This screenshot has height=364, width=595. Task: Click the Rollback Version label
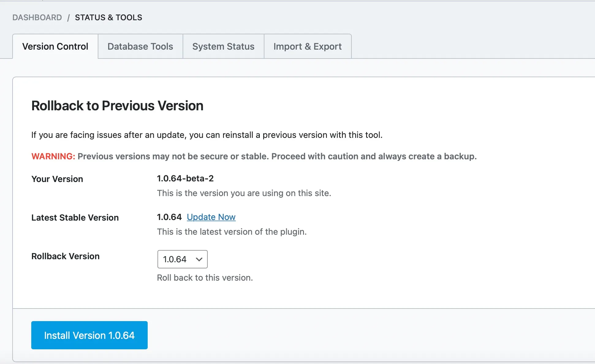66,256
